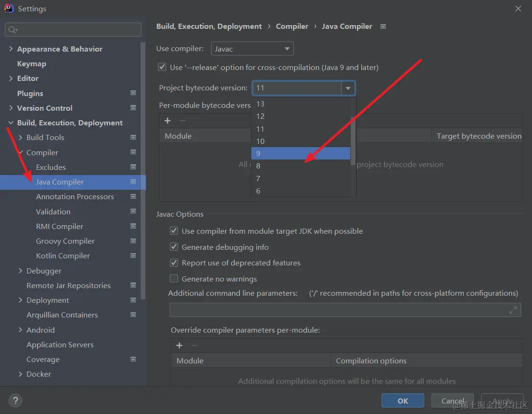The width and height of the screenshot is (532, 414).
Task: Choose bytecode version 6 from list
Action: pos(301,191)
